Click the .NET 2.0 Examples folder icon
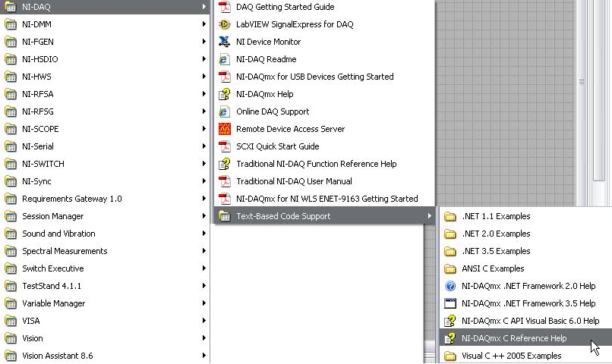612x364 pixels. [x=450, y=234]
